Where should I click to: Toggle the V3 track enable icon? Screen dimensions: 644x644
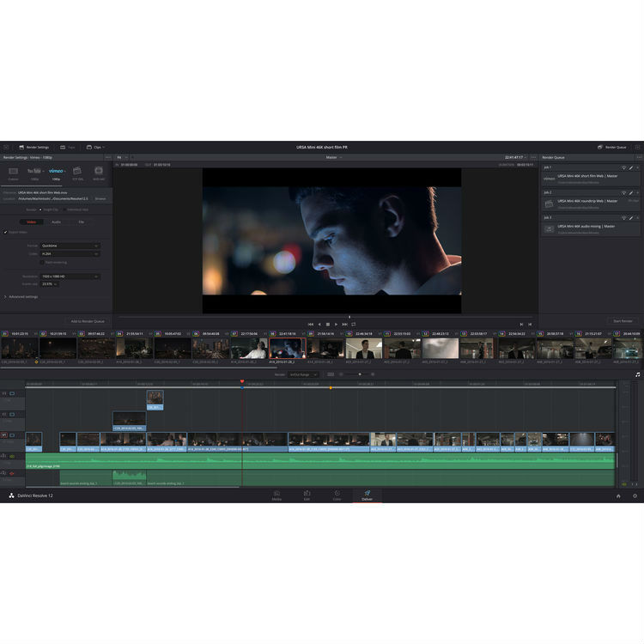[12, 393]
